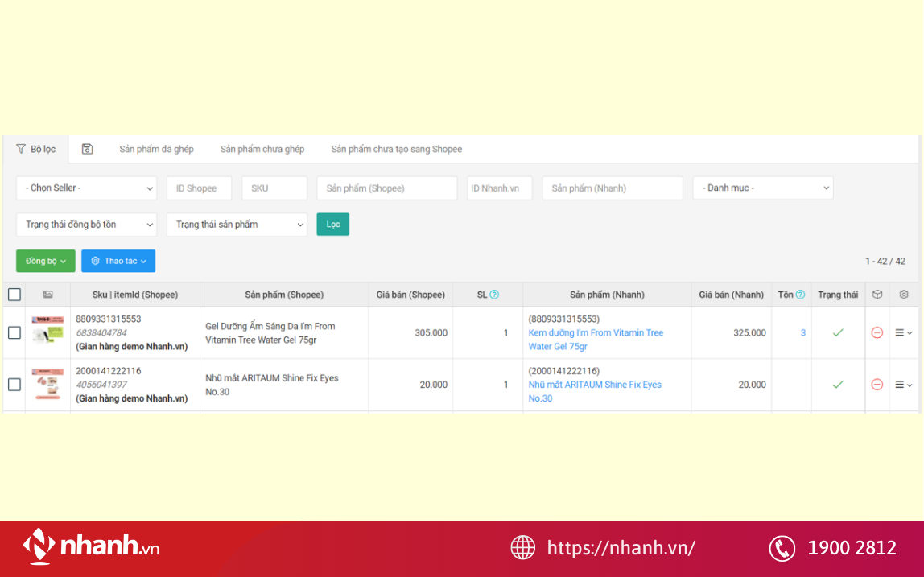
Task: Open the Chọn Seller dropdown
Action: (87, 188)
